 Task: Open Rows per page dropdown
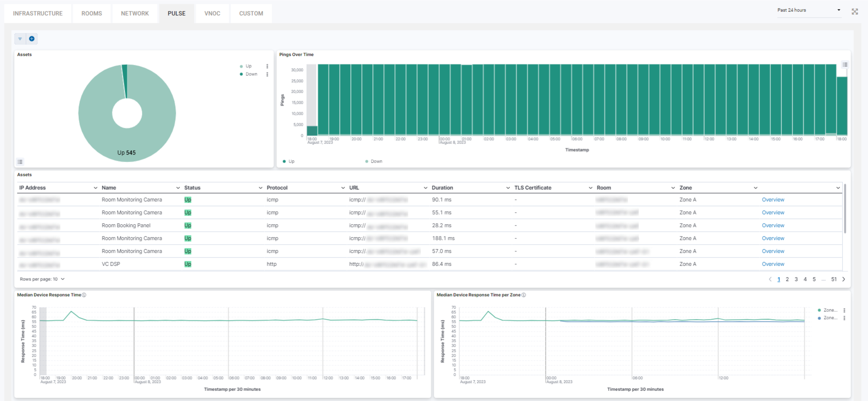[42, 279]
